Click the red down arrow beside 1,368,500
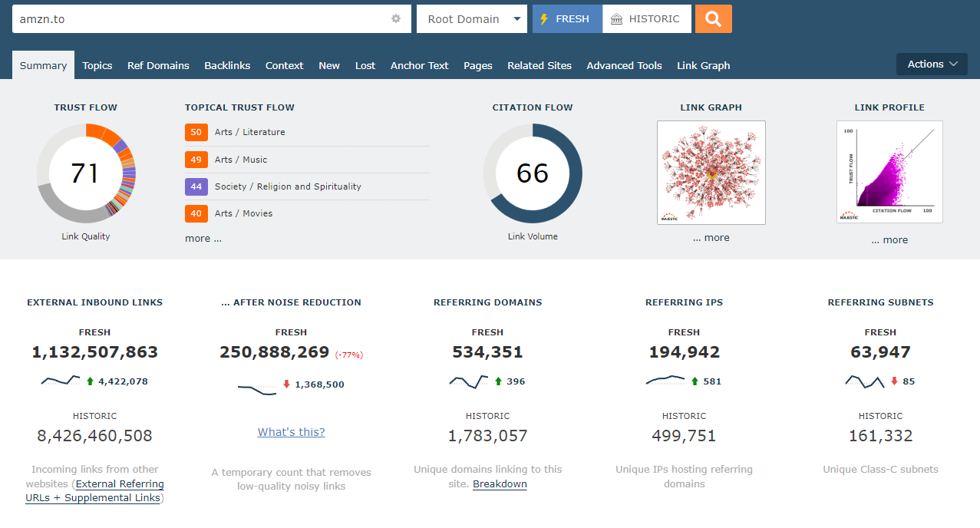Viewport: 980px width, 528px height. tap(286, 384)
